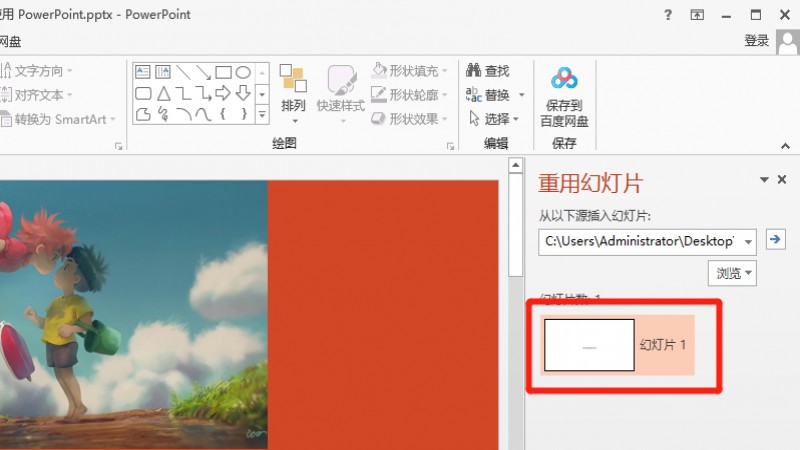Save to Baidu Netdisk (保存到百度网盘)
The image size is (800, 450).
(x=564, y=97)
